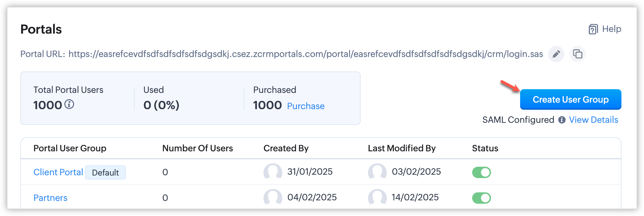Turn off the Partners status toggle
644x216 pixels.
(481, 198)
